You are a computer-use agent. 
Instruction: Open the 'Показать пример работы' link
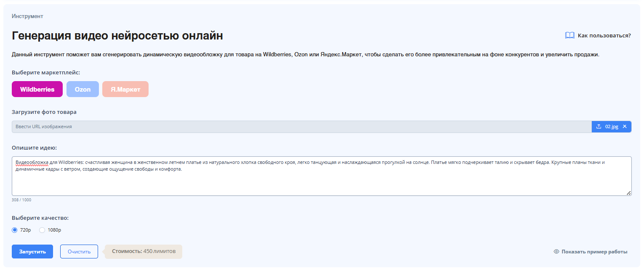(594, 252)
